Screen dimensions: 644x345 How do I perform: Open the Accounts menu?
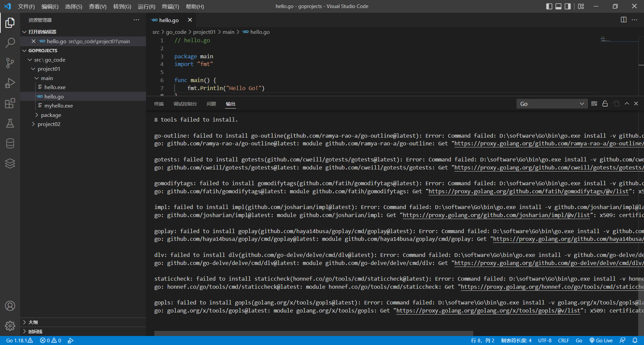coord(10,306)
